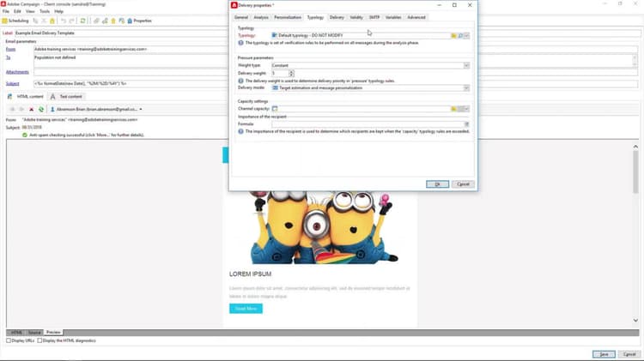Click Save in the main window
The image size is (644, 361).
pos(604,354)
